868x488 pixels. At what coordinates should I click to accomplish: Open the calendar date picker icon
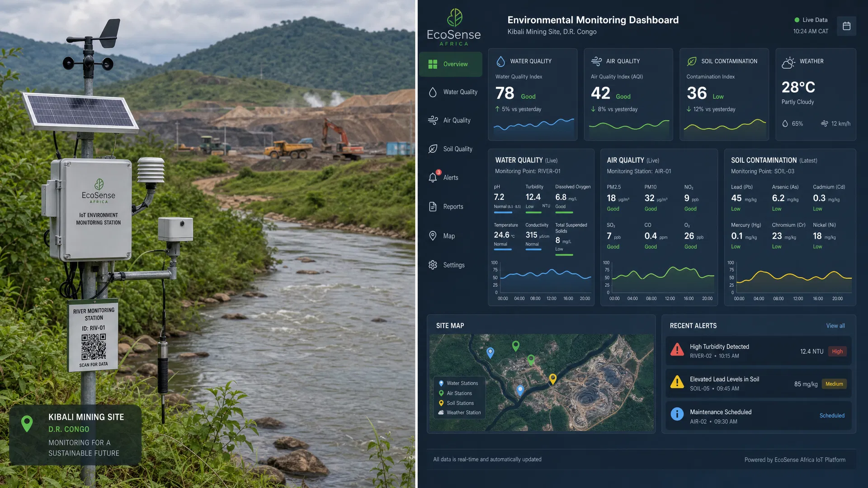click(x=846, y=26)
